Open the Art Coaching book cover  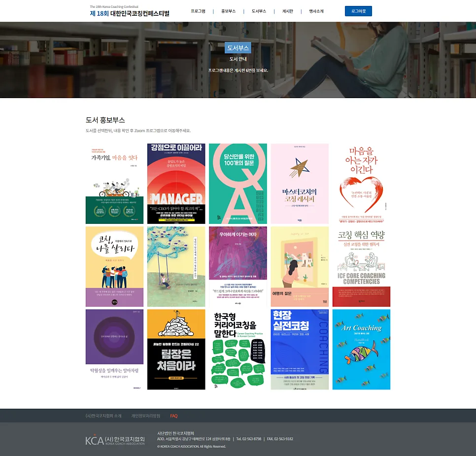pos(361,350)
